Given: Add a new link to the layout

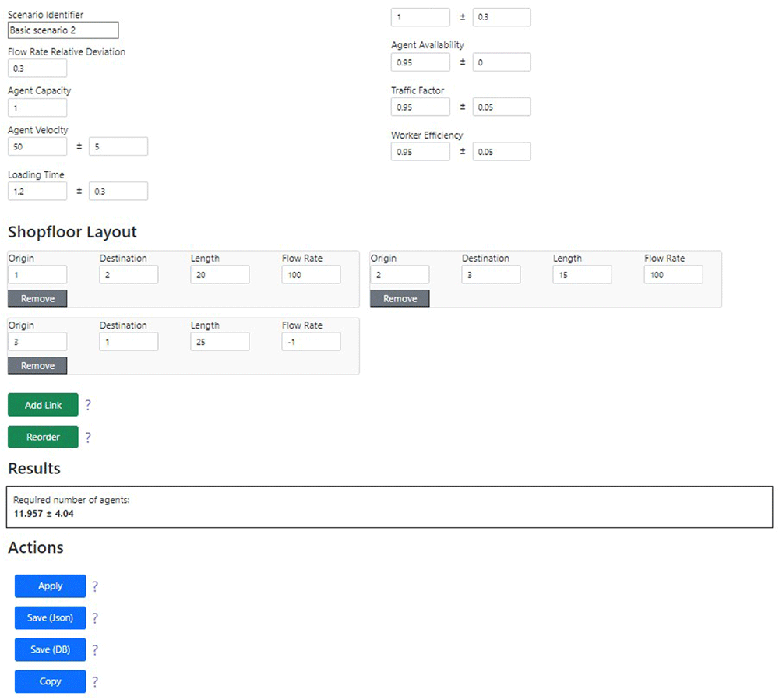Looking at the screenshot, I should coord(43,405).
